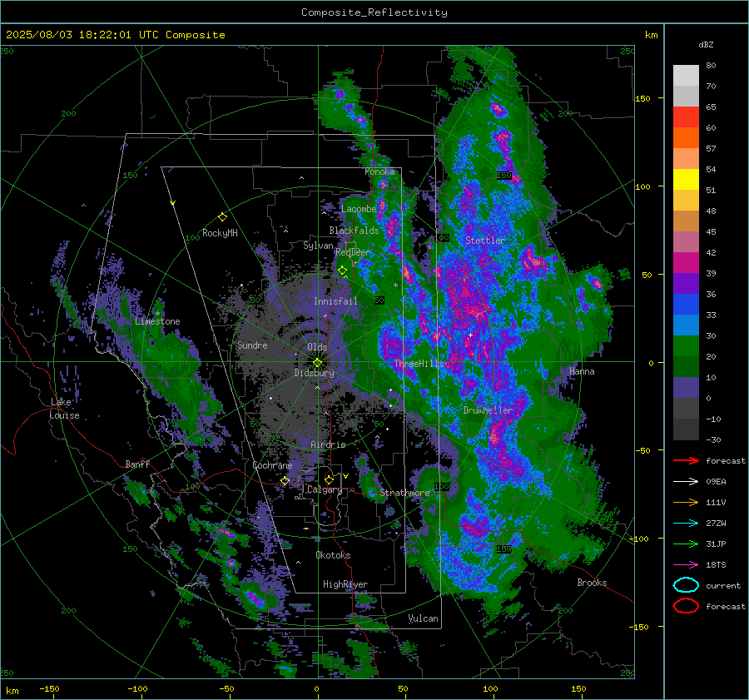Click yellow diamond marker beside RockyMH

[222, 217]
